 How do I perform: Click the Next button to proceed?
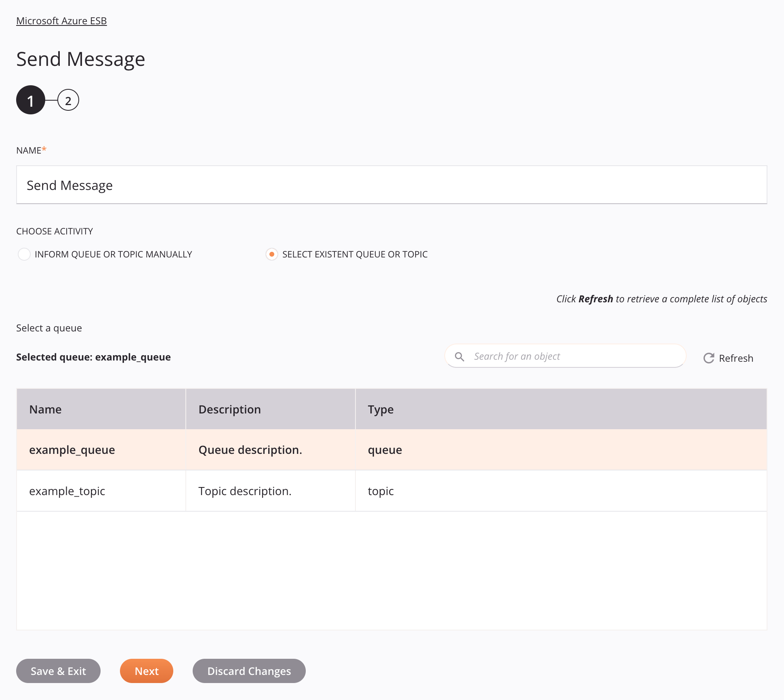147,671
